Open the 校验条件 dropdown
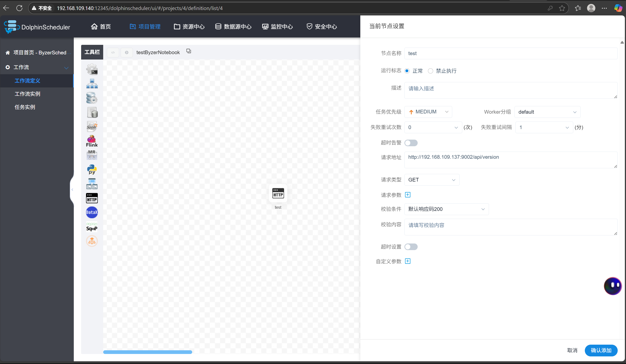Screen dimensions: 626x364 pos(446,209)
